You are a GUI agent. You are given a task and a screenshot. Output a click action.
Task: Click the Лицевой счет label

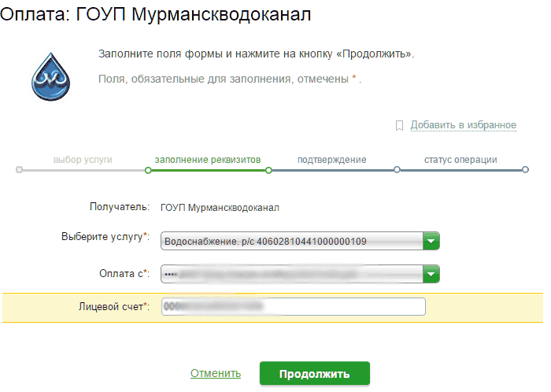[x=114, y=307]
